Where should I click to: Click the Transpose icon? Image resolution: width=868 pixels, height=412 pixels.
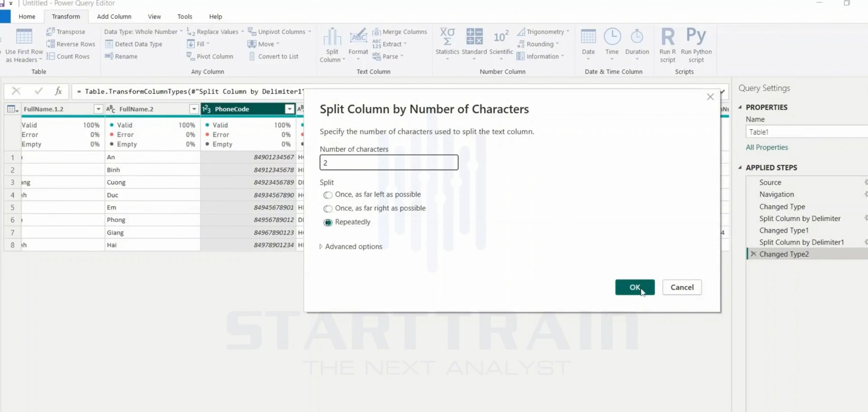(x=50, y=32)
